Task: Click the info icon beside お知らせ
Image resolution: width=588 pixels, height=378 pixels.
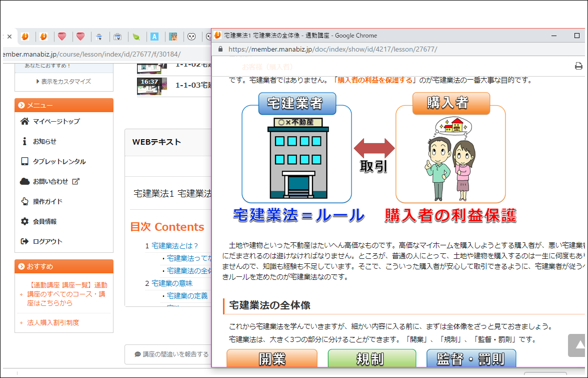Action: 24,142
